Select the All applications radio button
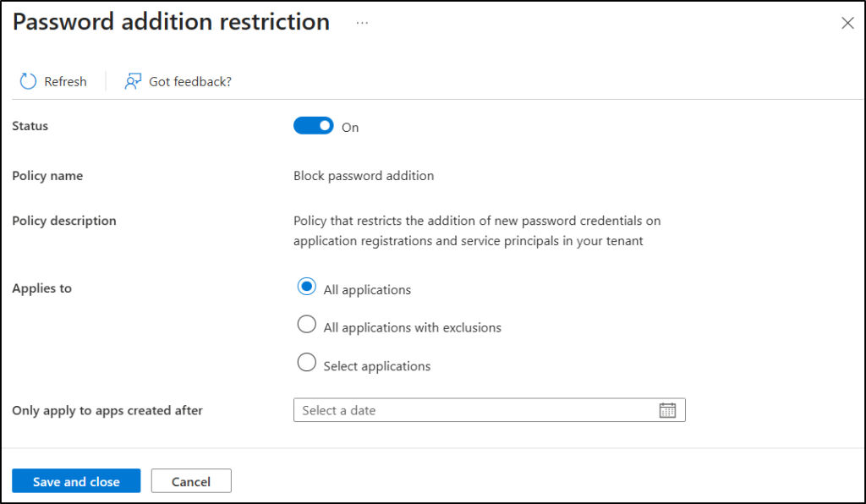Image resolution: width=866 pixels, height=504 pixels. click(307, 288)
